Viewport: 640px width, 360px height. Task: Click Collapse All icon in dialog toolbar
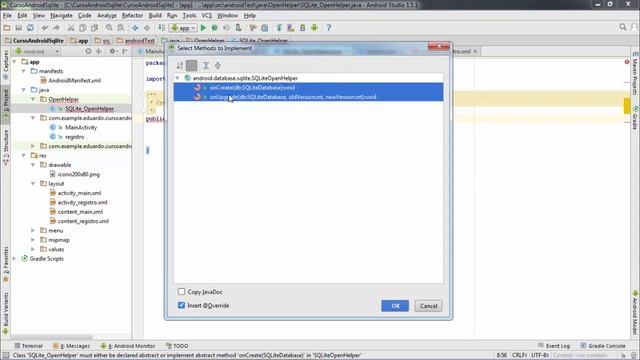(218, 65)
